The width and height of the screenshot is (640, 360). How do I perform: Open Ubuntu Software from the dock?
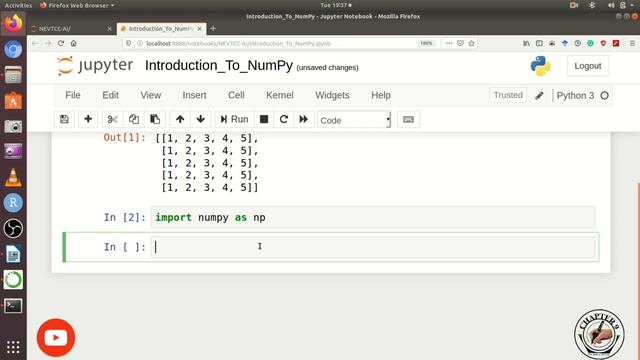[x=13, y=100]
